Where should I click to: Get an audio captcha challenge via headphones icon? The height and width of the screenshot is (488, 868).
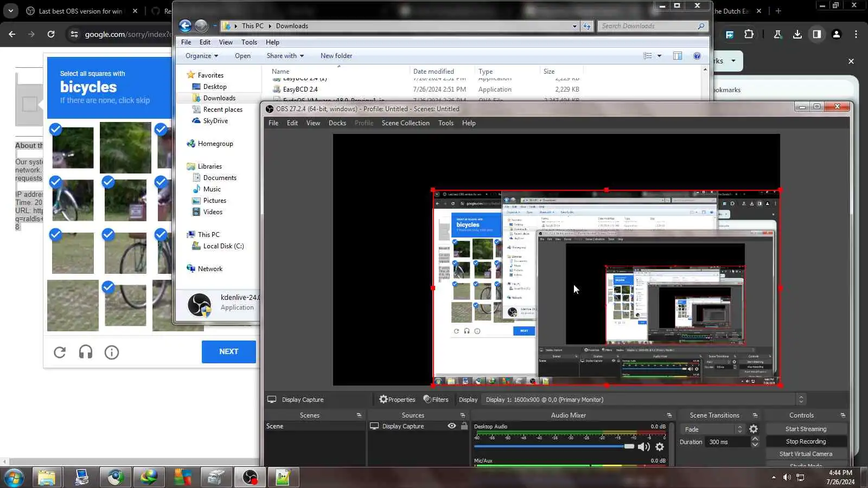pos(86,352)
